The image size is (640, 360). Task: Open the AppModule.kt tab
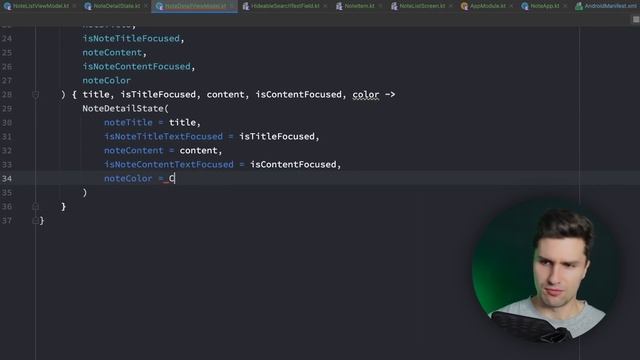[x=488, y=6]
